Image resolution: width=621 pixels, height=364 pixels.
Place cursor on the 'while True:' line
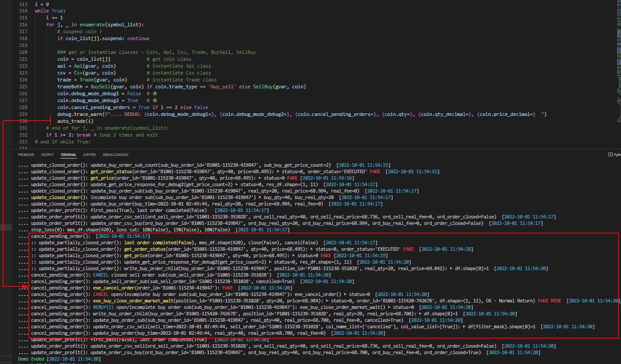pos(50,11)
